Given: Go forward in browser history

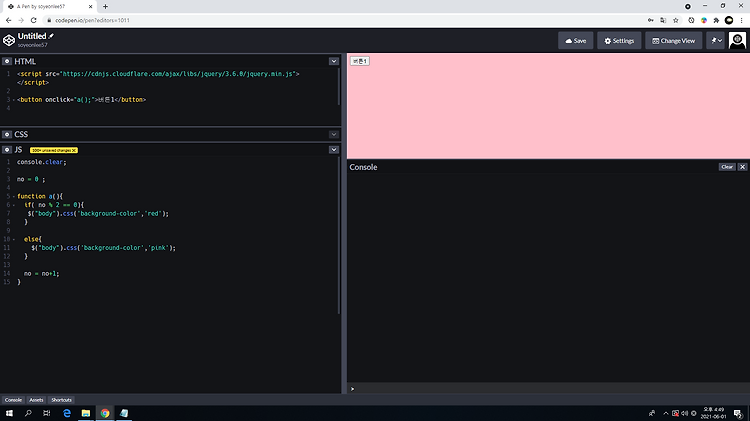Looking at the screenshot, I should pyautogui.click(x=21, y=20).
